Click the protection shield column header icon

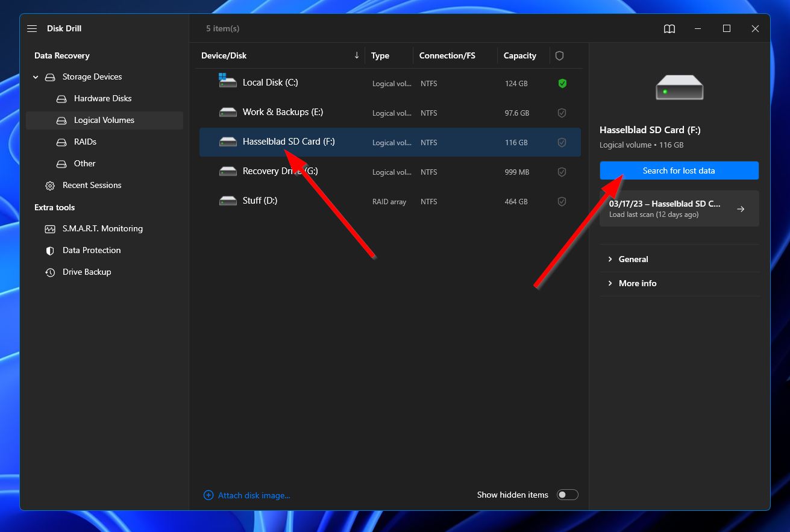(559, 55)
